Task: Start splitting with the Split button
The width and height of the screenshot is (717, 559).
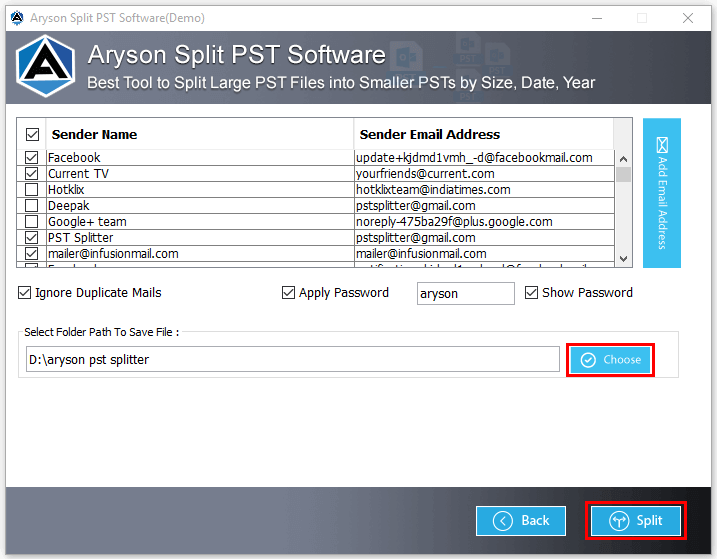Action: [636, 521]
